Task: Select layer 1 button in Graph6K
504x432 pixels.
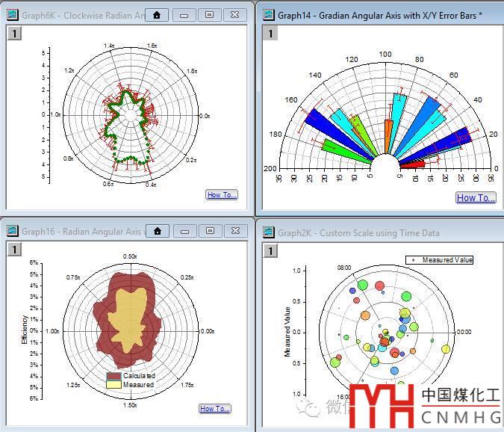Action: click(x=14, y=34)
